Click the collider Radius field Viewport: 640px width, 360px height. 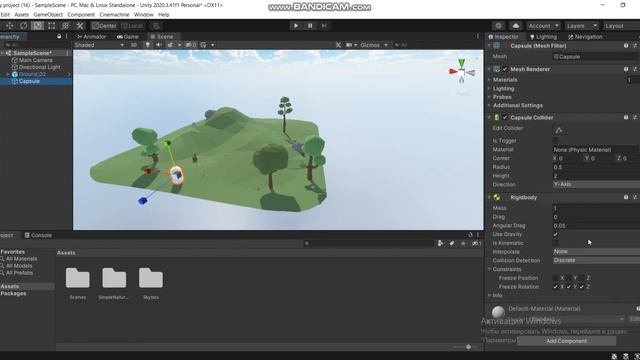tap(596, 167)
